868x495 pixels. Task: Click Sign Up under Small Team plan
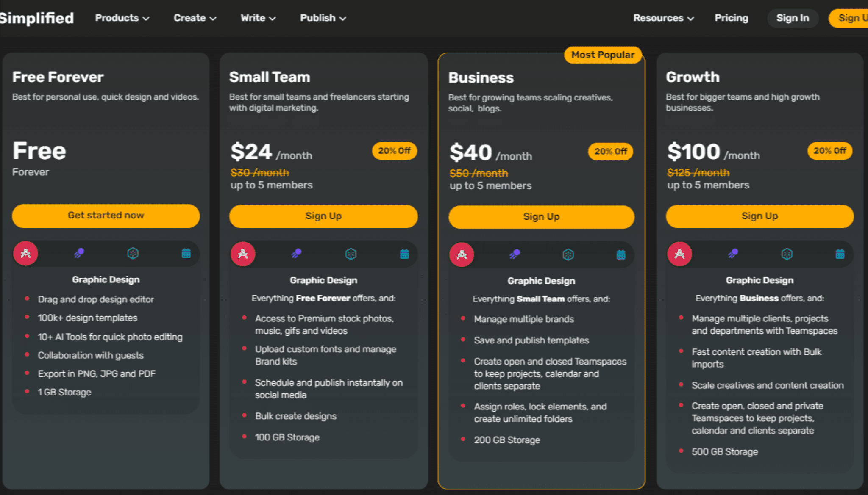[x=323, y=216]
